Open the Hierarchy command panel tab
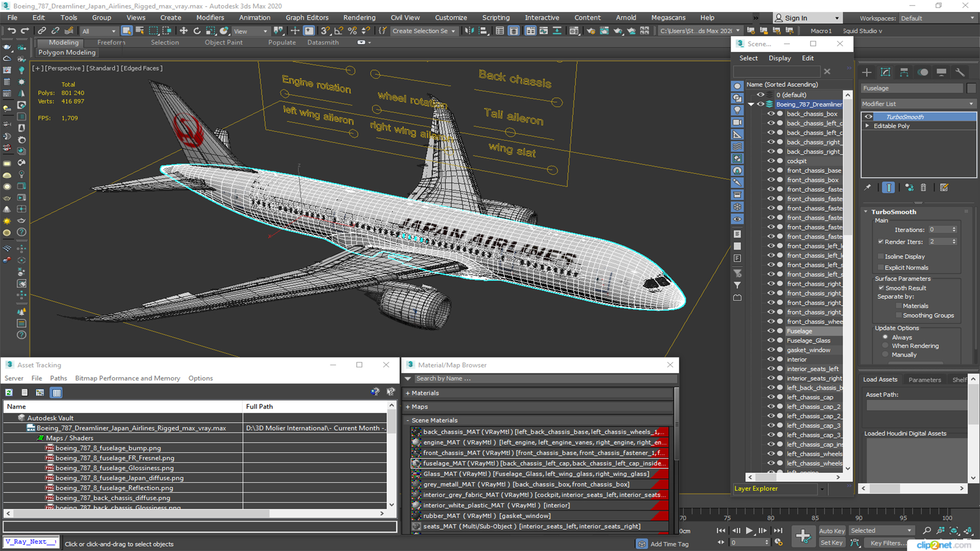The width and height of the screenshot is (980, 551). point(904,72)
